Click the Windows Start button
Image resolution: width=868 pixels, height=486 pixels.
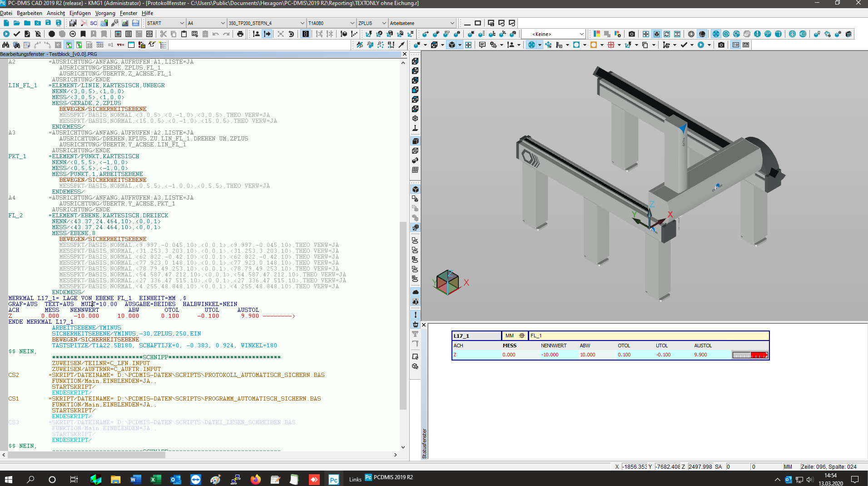[x=9, y=479]
